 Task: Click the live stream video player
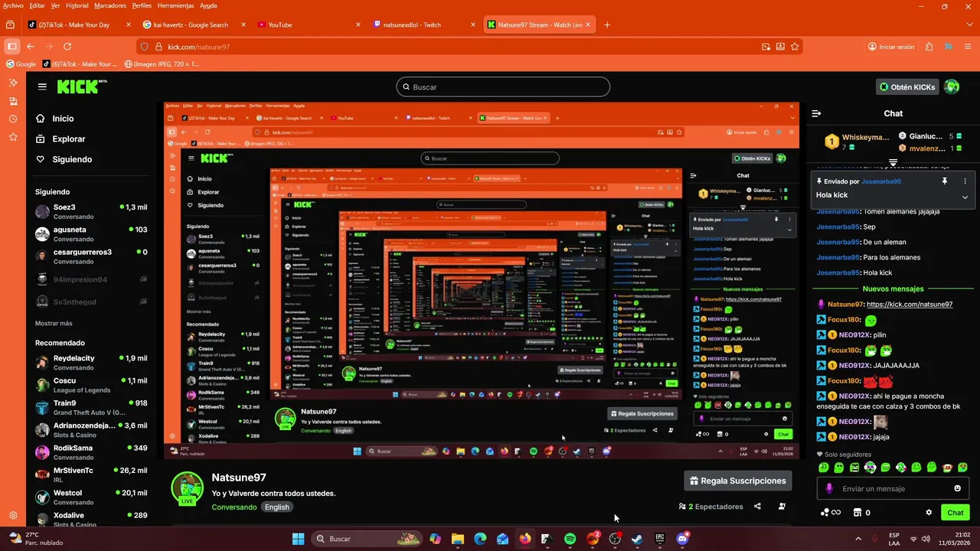[x=482, y=281]
